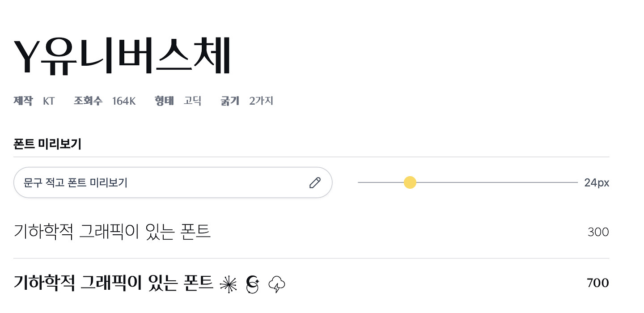The height and width of the screenshot is (313, 644).
Task: Click the 300 weight label
Action: tap(598, 232)
